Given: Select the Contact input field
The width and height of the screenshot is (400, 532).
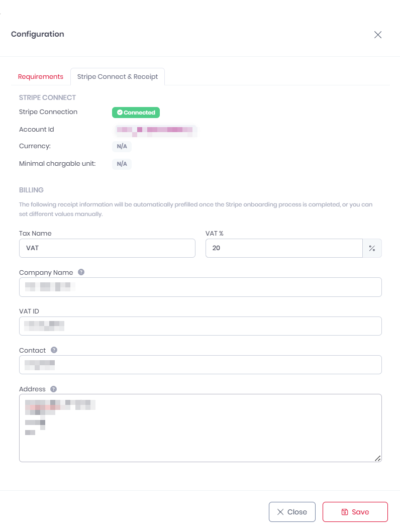Looking at the screenshot, I should tap(200, 365).
